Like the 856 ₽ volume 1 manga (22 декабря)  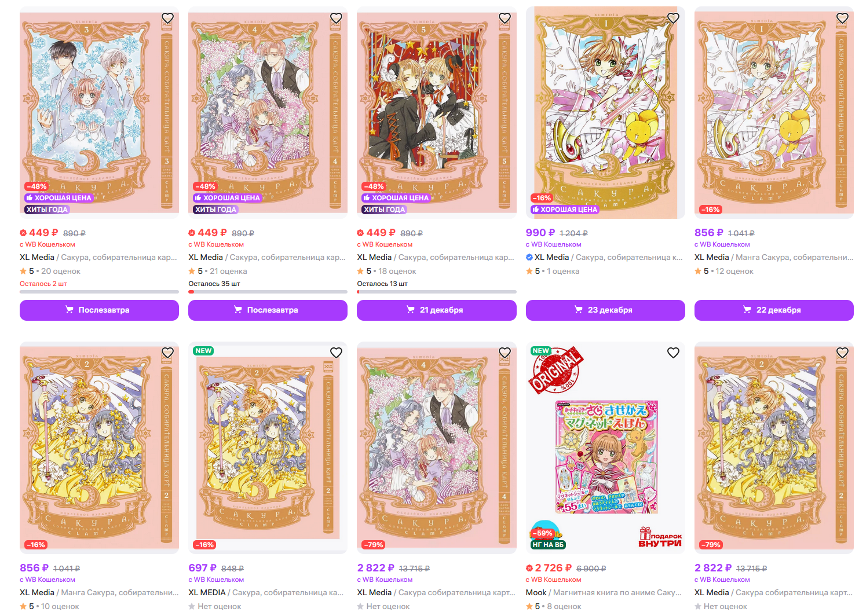(842, 18)
